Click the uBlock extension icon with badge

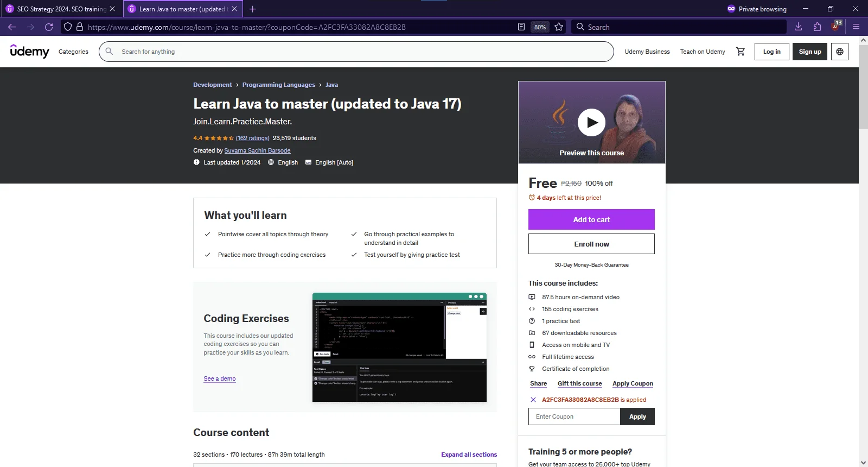(836, 26)
